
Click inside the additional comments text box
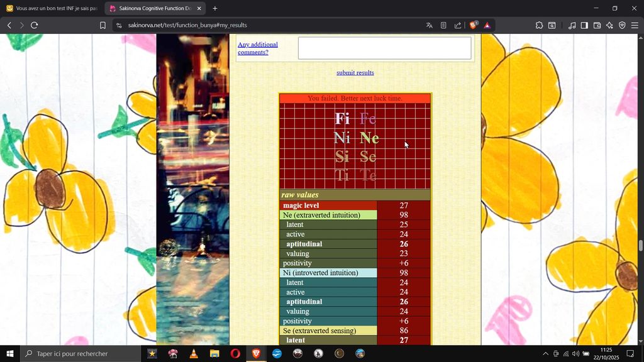[x=384, y=48]
